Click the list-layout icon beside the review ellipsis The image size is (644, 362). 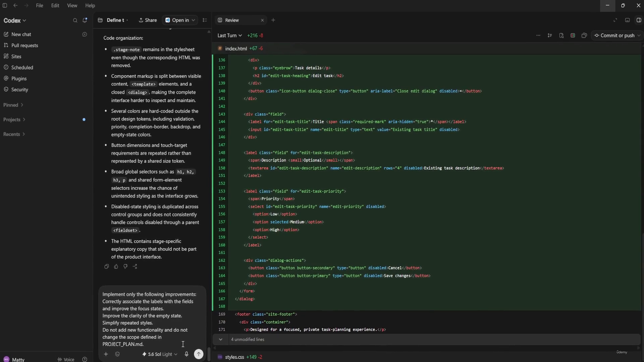coord(550,36)
